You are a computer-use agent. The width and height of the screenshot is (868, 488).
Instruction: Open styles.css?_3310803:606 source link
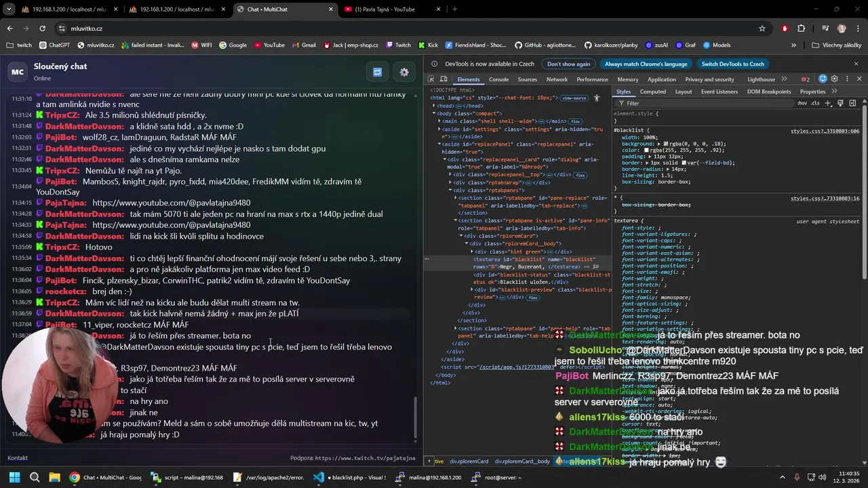pyautogui.click(x=825, y=131)
